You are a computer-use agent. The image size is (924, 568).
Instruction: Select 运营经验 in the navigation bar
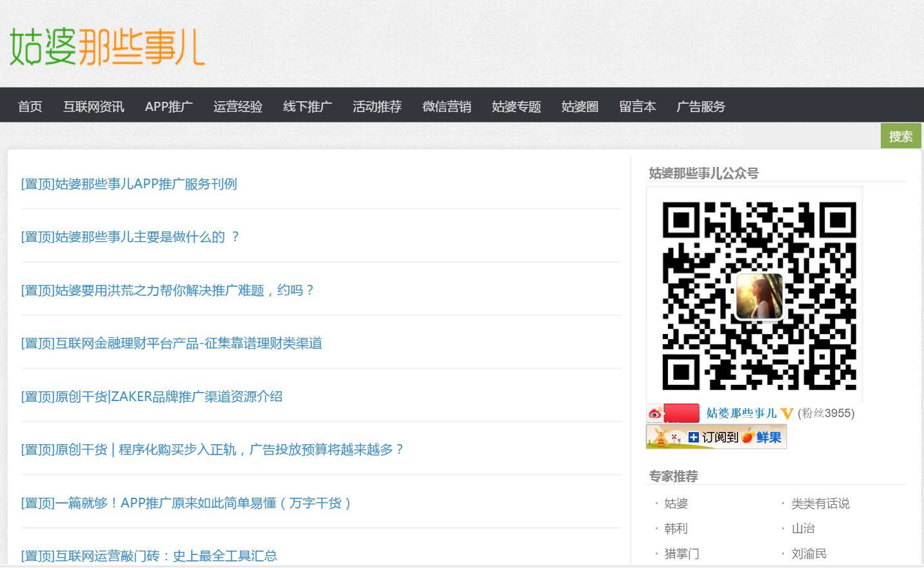tap(238, 106)
